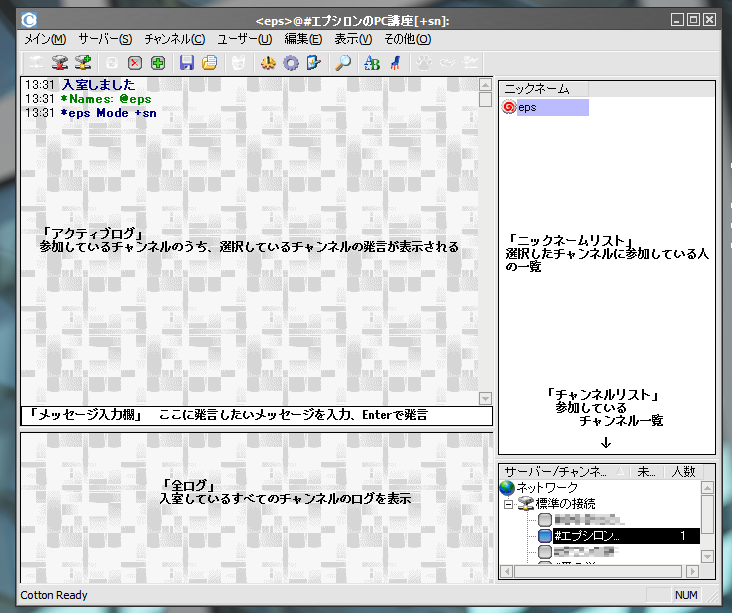Click the green plus join-channel icon
This screenshot has width=732, height=613.
click(x=158, y=63)
